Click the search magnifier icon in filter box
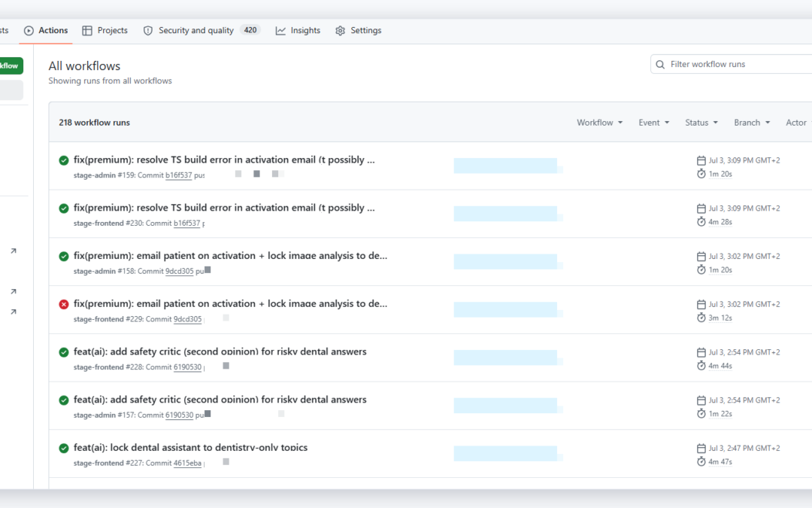812x508 pixels. [660, 64]
